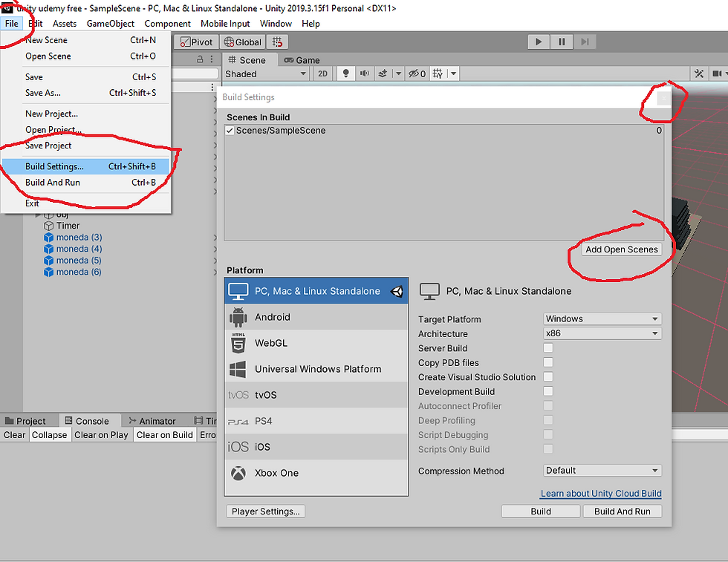Enable Server Build checkbox
This screenshot has width=728, height=562.
coord(548,348)
